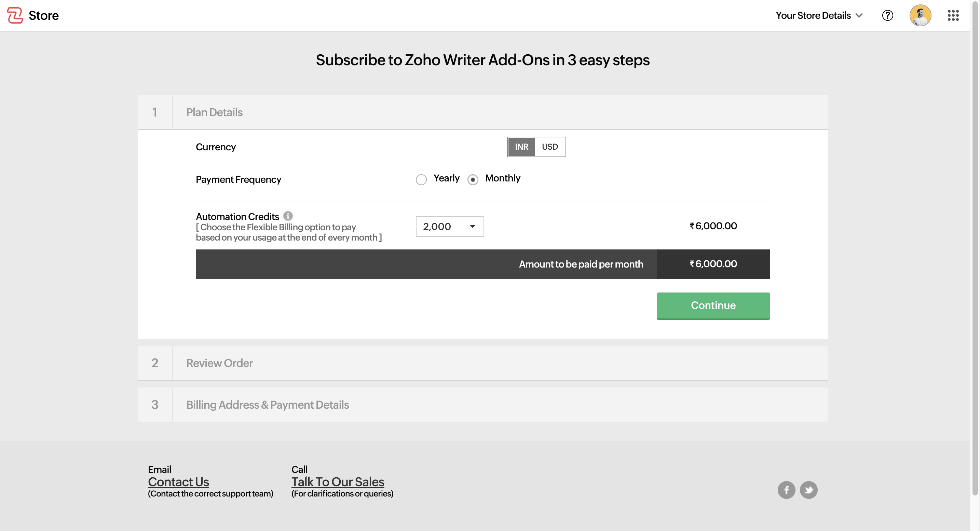Expand the Plan Details step header
980x531 pixels.
(x=482, y=112)
